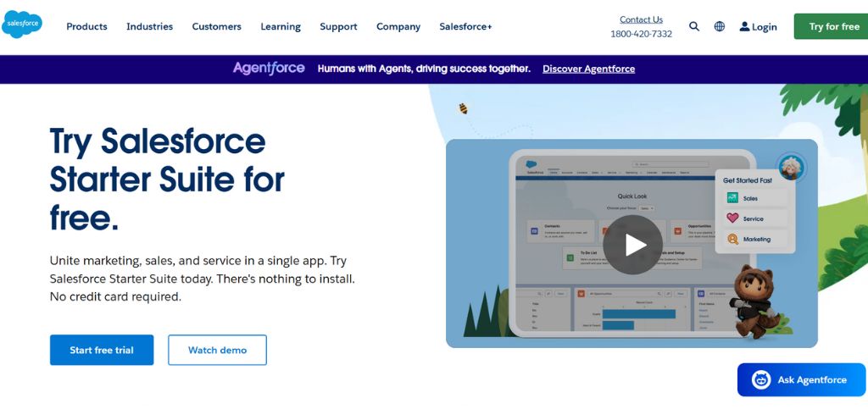The height and width of the screenshot is (409, 868).
Task: Select Service in Get Started Fast
Action: [755, 218]
